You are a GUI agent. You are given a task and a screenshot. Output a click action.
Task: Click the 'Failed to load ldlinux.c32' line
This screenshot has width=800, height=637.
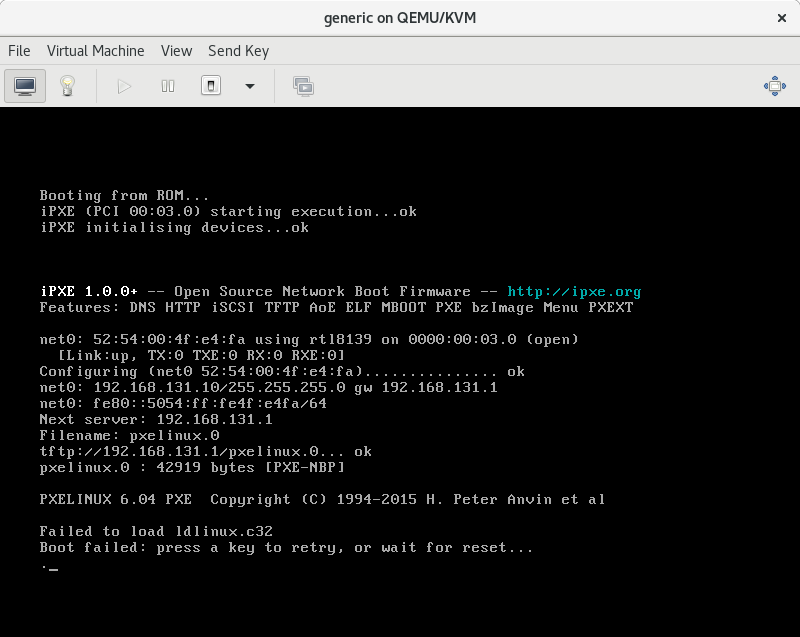click(x=156, y=531)
